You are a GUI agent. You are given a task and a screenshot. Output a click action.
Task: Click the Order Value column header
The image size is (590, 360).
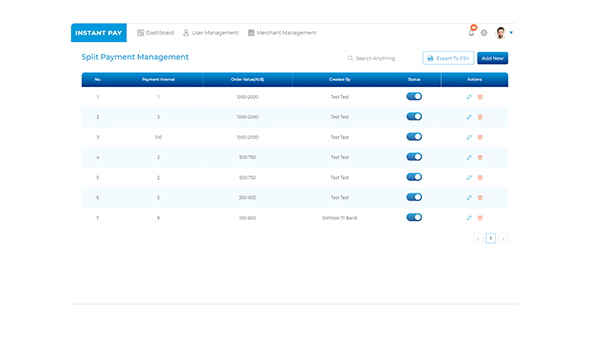tap(248, 79)
